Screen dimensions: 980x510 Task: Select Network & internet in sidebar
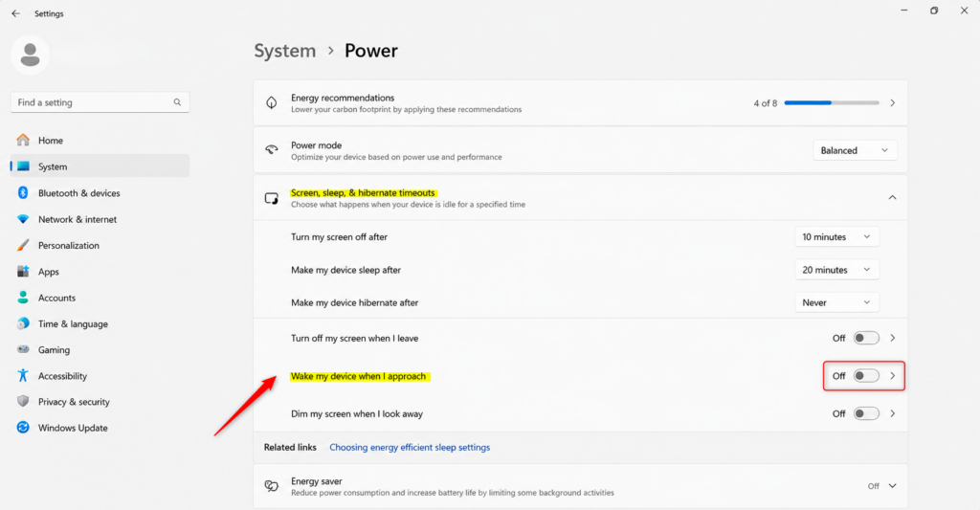[100, 219]
